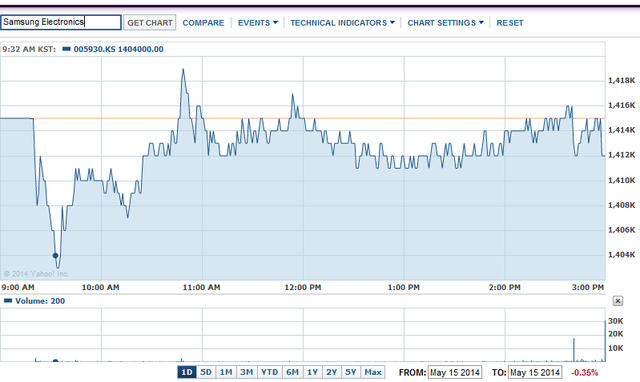Click the 1,410K price axis label

tap(622, 180)
